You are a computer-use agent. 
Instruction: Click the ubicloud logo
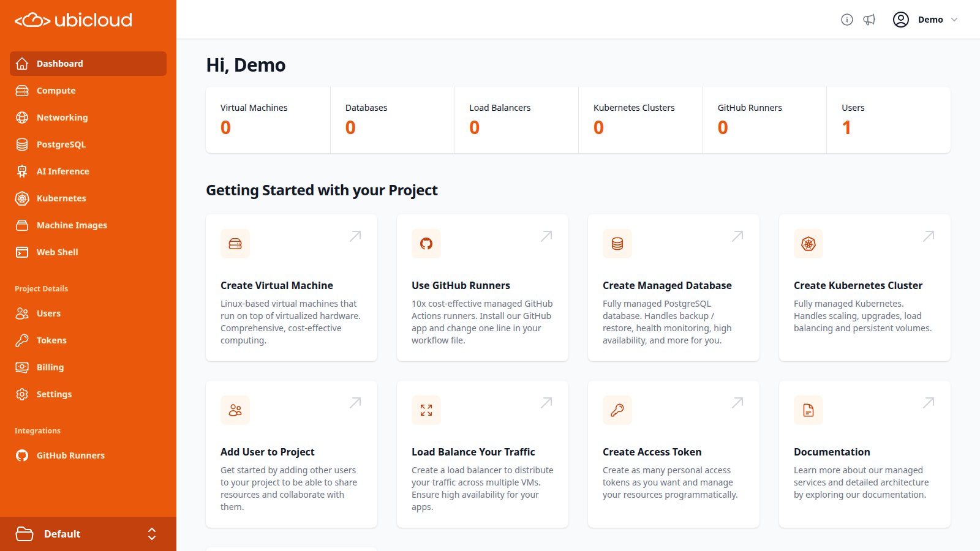click(73, 20)
